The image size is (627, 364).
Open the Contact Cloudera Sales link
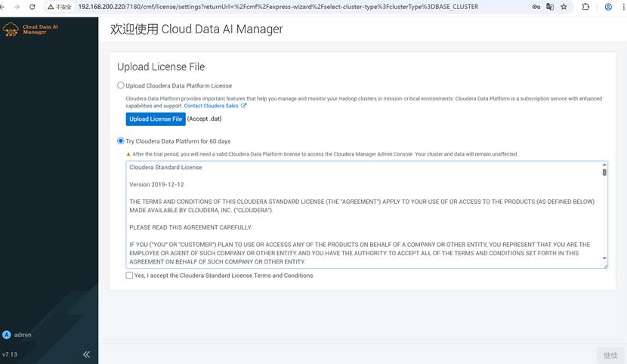click(x=211, y=106)
